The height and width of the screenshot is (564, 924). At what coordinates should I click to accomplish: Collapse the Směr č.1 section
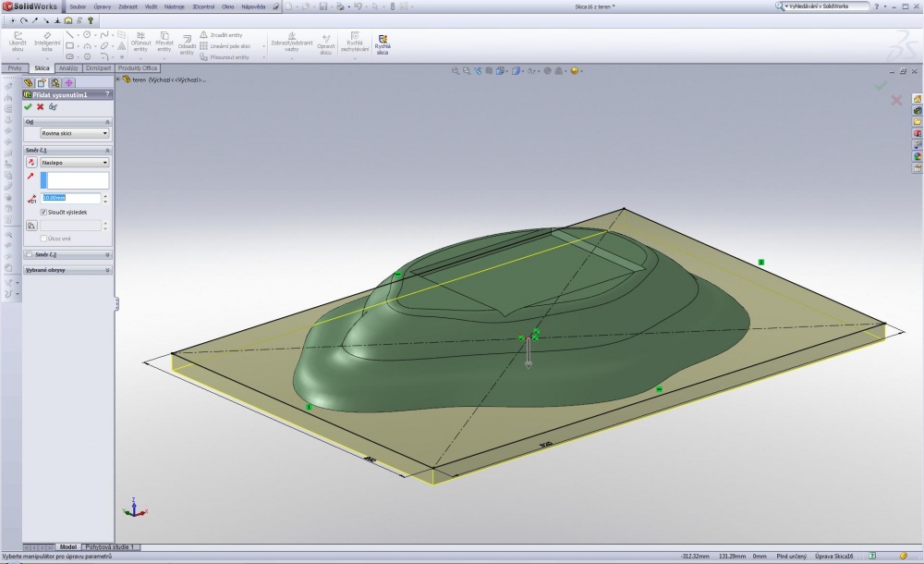click(107, 151)
